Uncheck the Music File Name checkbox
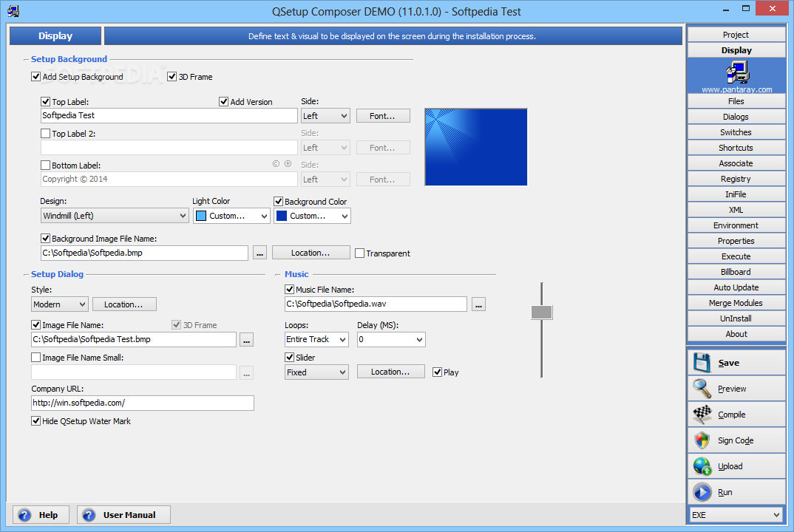Viewport: 794px width, 532px height. click(x=290, y=289)
